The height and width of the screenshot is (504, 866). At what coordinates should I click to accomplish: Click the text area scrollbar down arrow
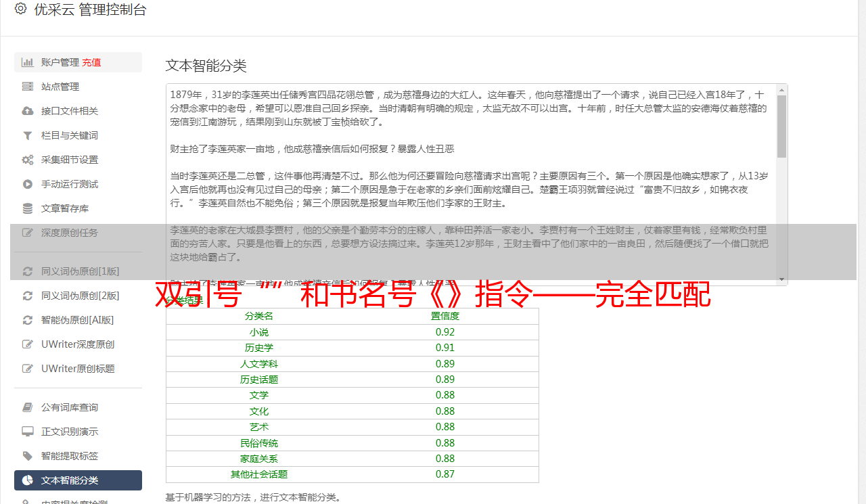[781, 279]
